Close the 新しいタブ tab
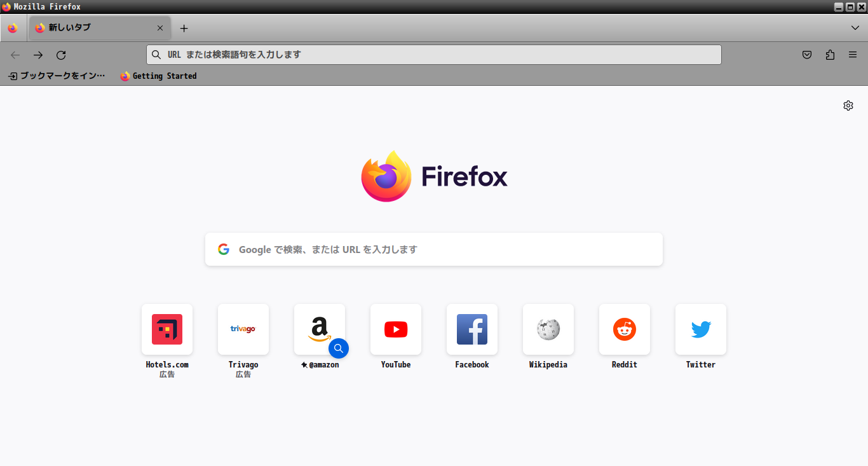The image size is (868, 466). (160, 28)
